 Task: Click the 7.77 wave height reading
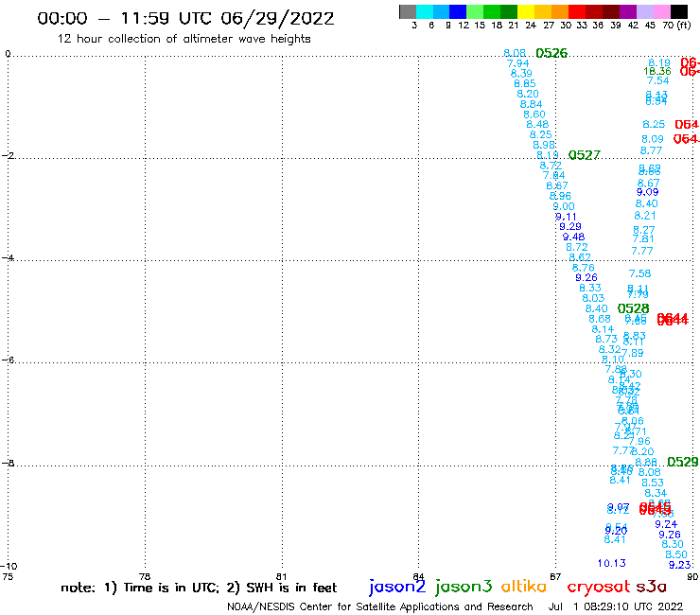pos(642,251)
